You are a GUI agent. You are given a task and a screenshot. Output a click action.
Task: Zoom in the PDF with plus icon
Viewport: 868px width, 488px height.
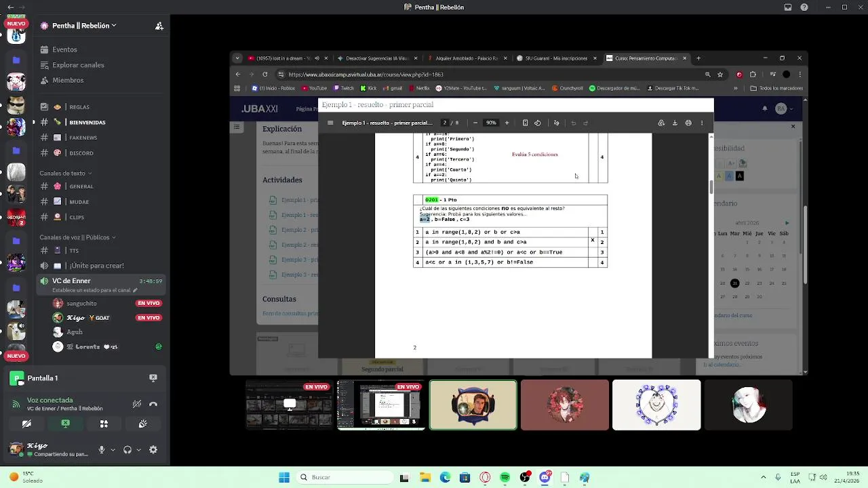[507, 123]
